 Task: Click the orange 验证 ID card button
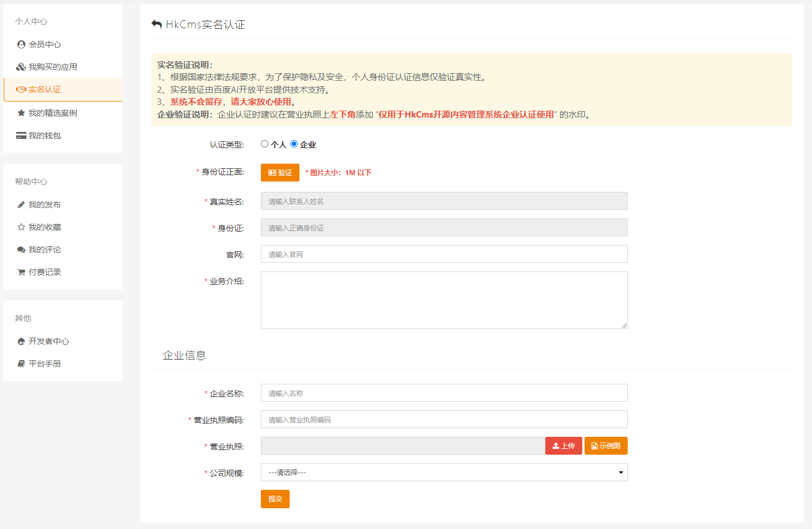tap(280, 172)
